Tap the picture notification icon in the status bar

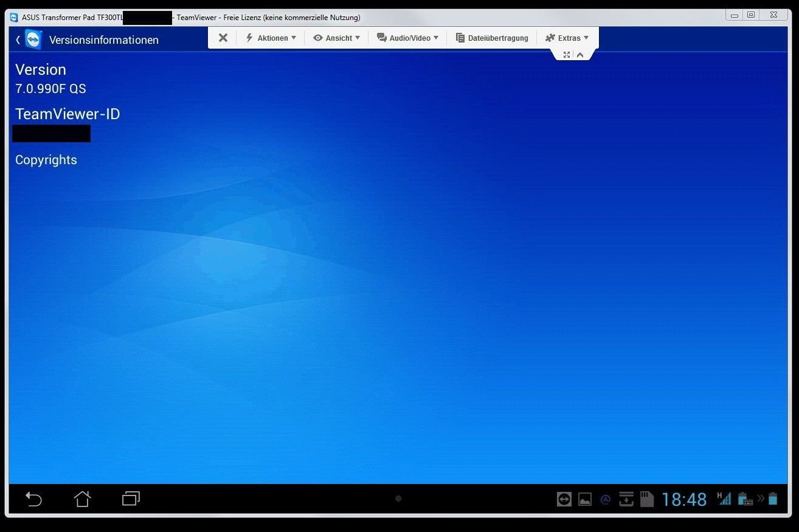585,499
